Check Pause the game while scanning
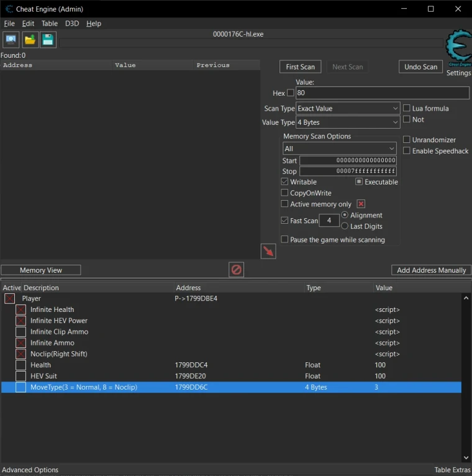This screenshot has height=476, width=472. (284, 239)
